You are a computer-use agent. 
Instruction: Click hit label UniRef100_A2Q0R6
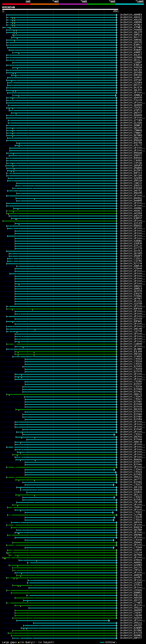click(131, 178)
